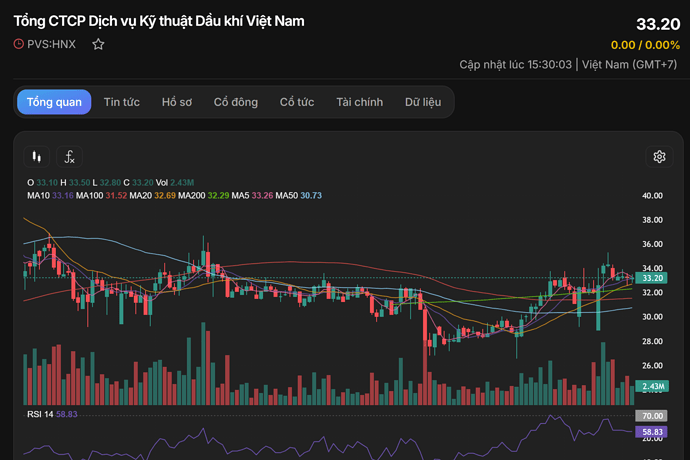Click the PVS:HNX ticker label
The height and width of the screenshot is (460, 690).
point(51,44)
